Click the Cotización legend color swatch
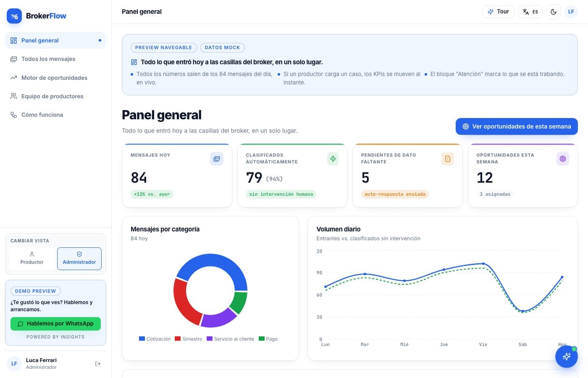The image size is (588, 378). (142, 339)
